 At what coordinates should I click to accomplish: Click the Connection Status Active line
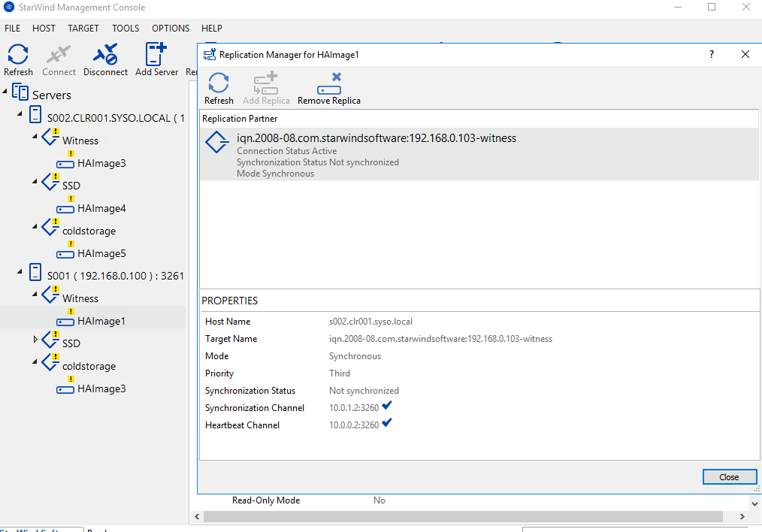[x=287, y=151]
